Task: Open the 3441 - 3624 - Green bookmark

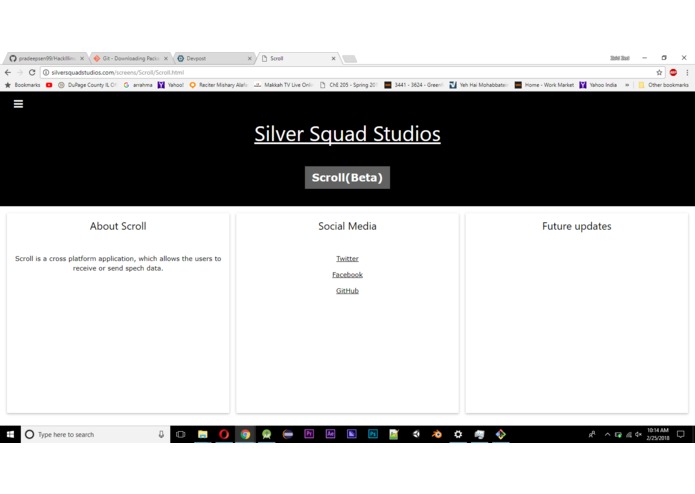Action: pos(414,85)
